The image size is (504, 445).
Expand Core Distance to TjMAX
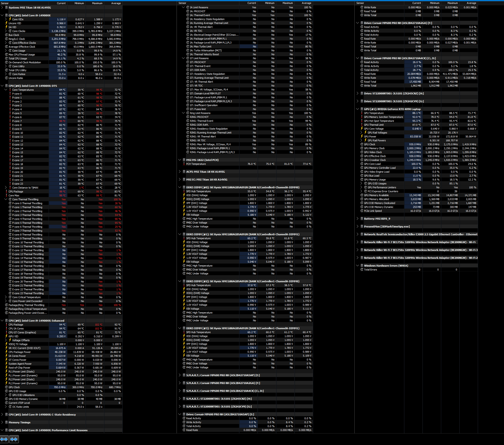pyautogui.click(x=6, y=188)
